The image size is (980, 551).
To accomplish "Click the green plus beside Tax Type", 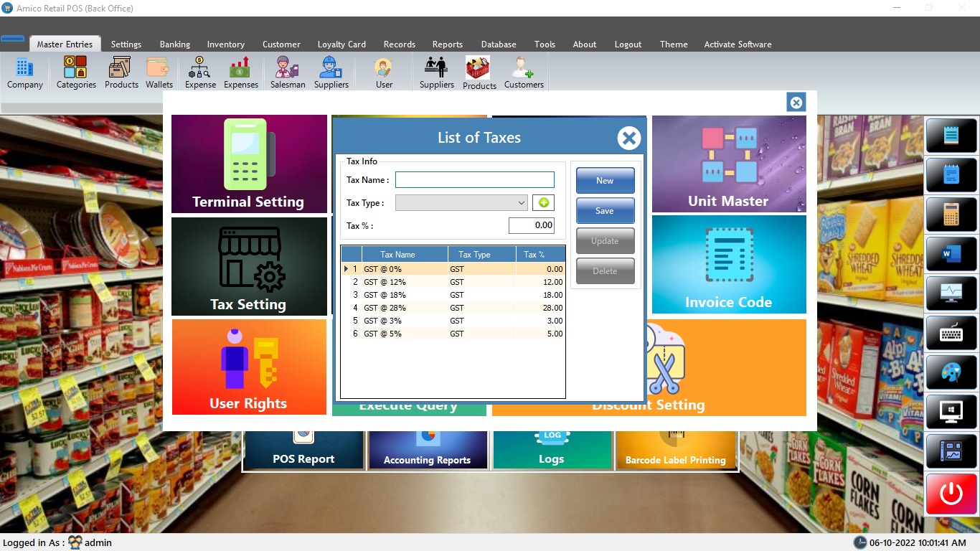I will point(543,203).
